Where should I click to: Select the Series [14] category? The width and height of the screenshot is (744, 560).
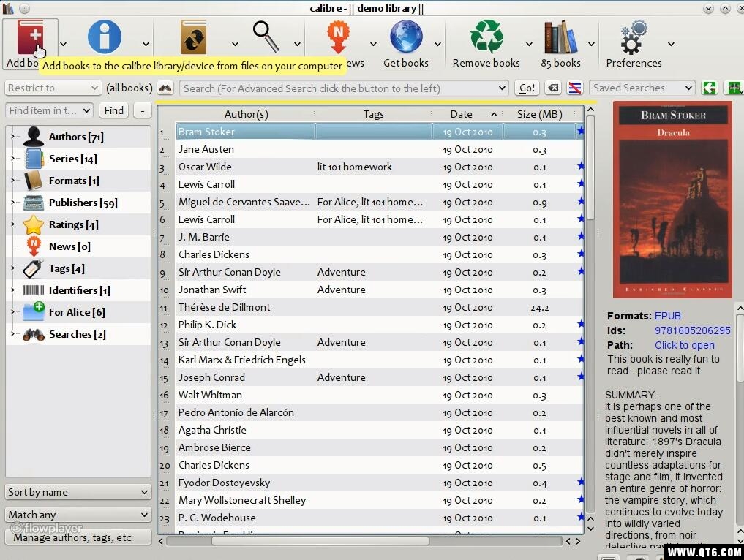(72, 159)
